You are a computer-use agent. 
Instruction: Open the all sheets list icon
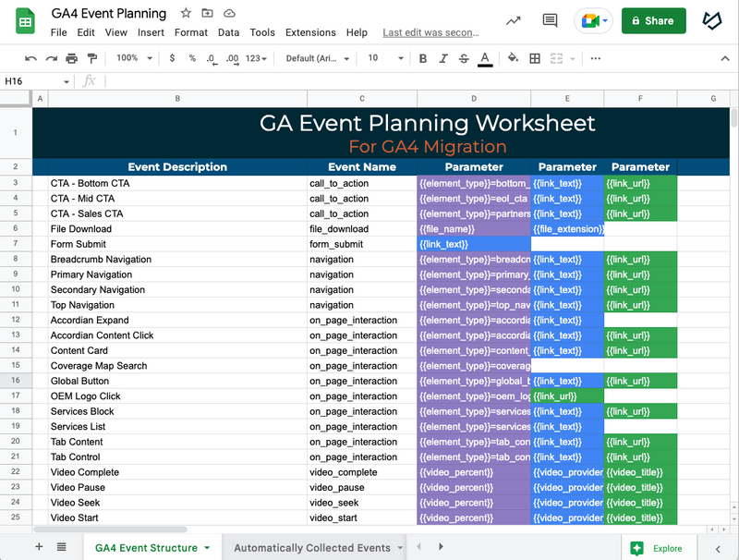pos(61,547)
